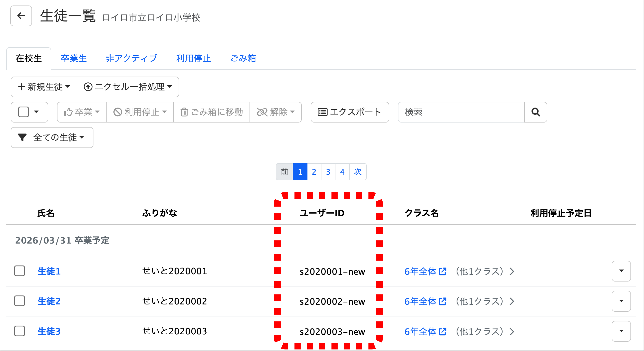Image resolution: width=644 pixels, height=351 pixels.
Task: Click the back arrow icon button
Action: click(21, 16)
